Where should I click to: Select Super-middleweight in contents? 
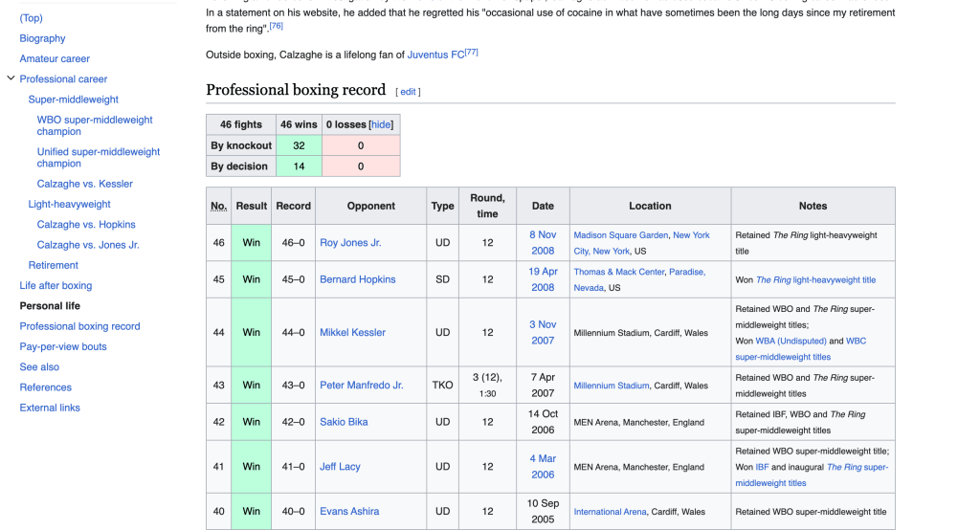point(73,99)
